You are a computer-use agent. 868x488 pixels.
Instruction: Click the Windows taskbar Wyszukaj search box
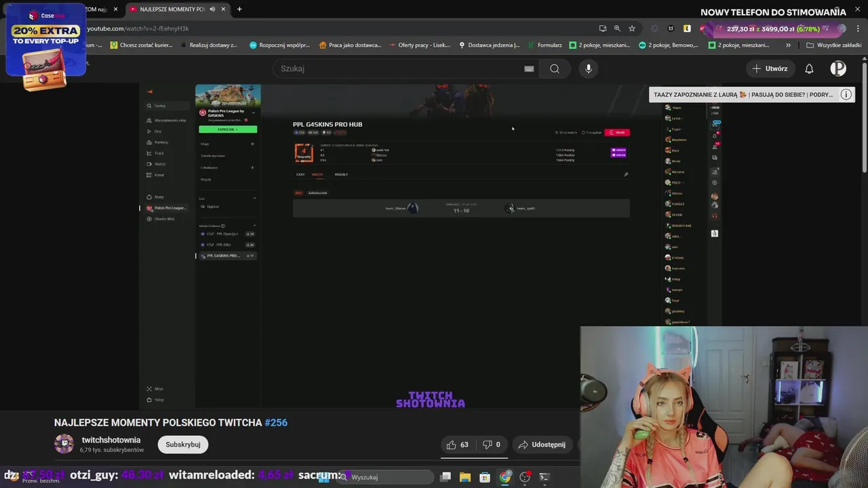click(385, 477)
